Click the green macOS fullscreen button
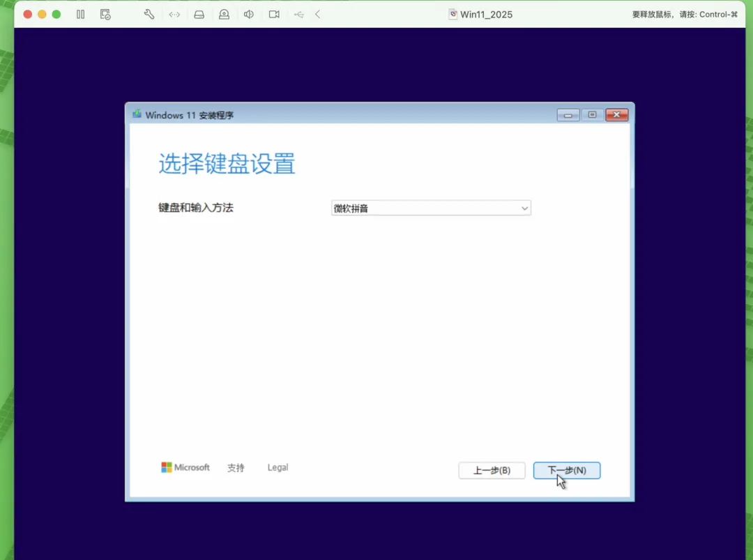753x560 pixels. [56, 15]
